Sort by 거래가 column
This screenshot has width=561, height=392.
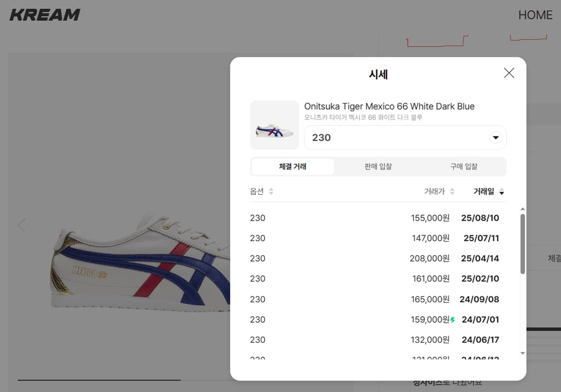pos(439,192)
